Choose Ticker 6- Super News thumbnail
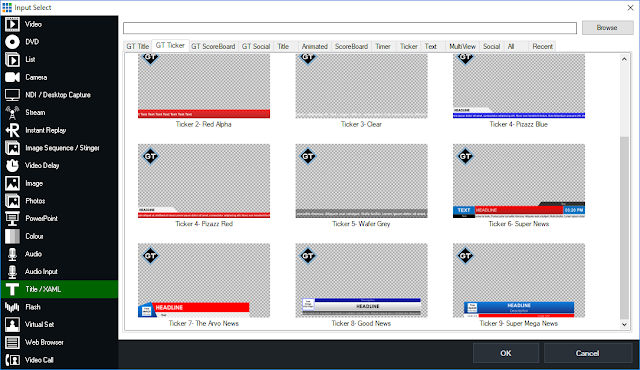 519,181
